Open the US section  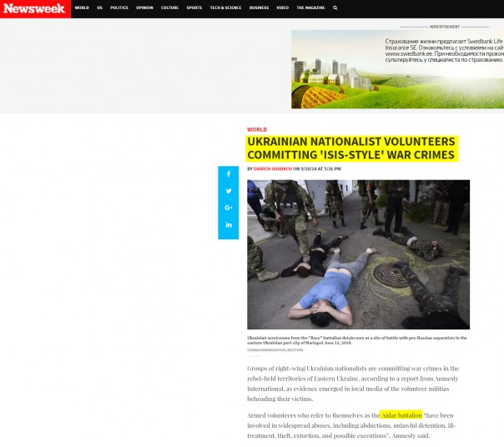pyautogui.click(x=99, y=8)
